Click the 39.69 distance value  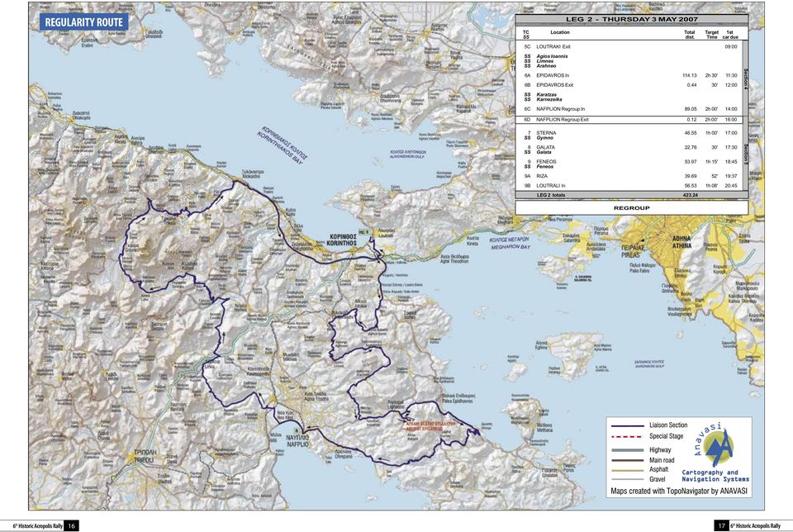click(x=691, y=176)
